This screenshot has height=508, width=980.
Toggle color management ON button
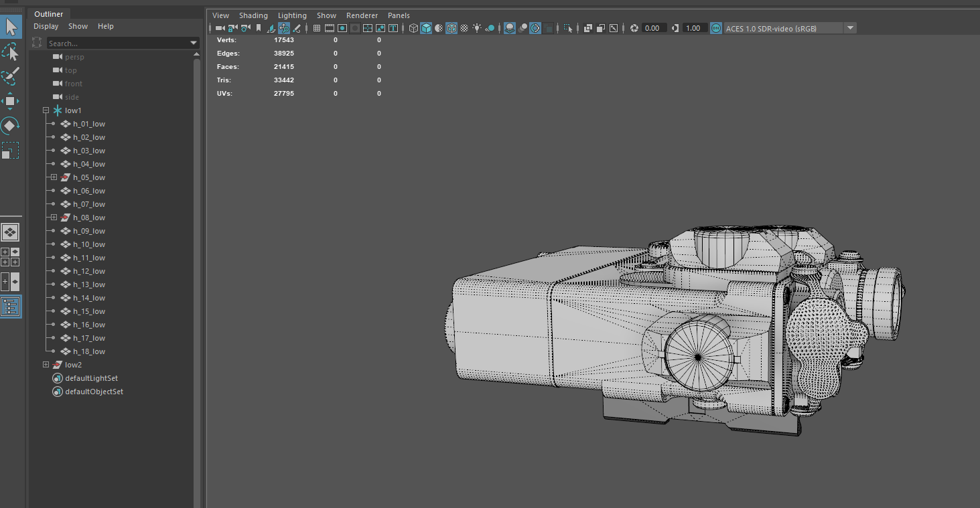[715, 28]
